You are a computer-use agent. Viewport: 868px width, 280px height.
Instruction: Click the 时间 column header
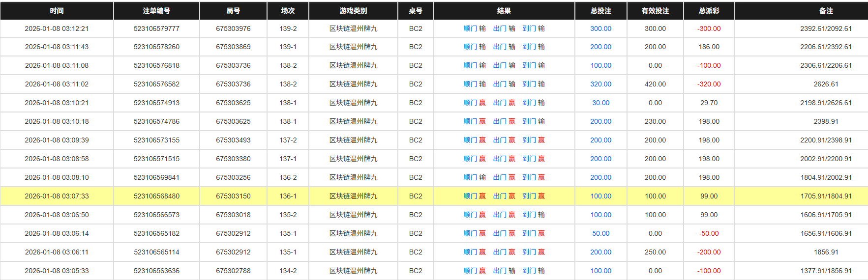(57, 11)
